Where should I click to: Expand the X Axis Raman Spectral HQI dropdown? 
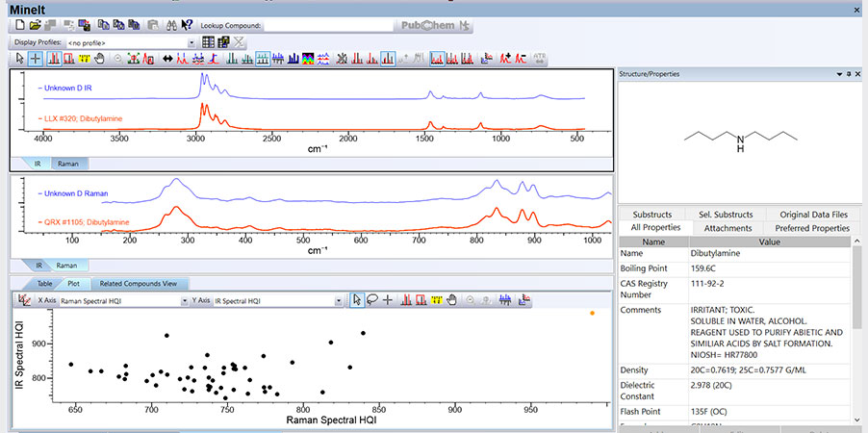tap(184, 301)
